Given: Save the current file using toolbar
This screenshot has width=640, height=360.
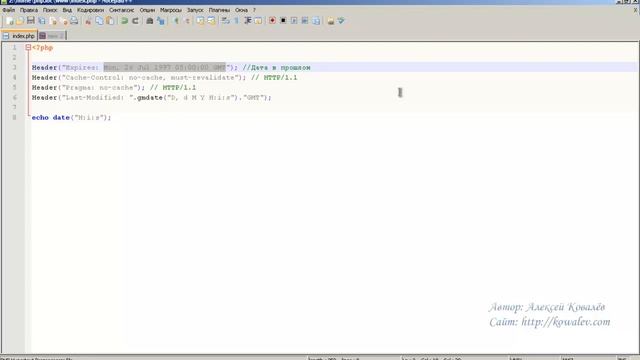Looking at the screenshot, I should (x=31, y=21).
